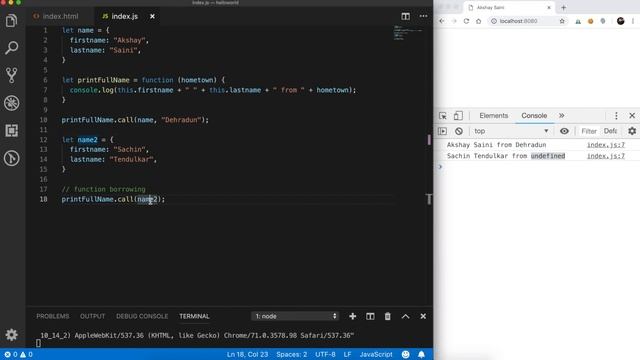Click the Chrome back arrow
This screenshot has height=360, width=640.
click(442, 21)
